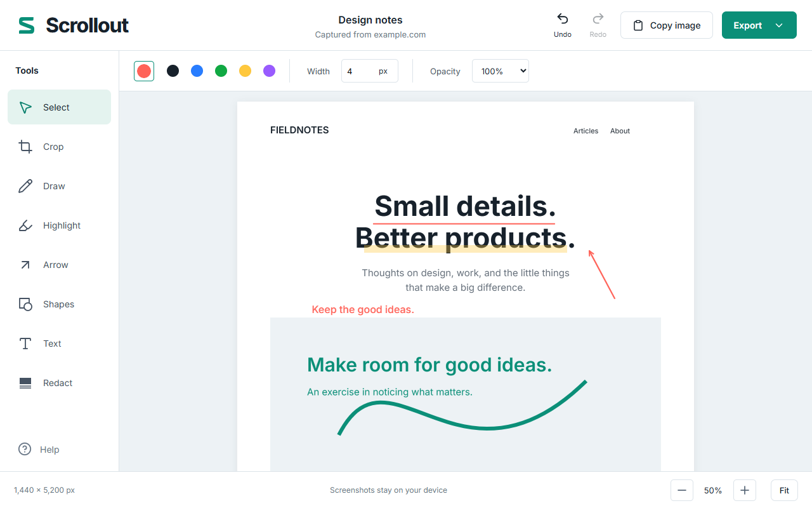Screen dimensions: 812x508
Task: Choose the Draw pencil tool
Action: click(59, 186)
